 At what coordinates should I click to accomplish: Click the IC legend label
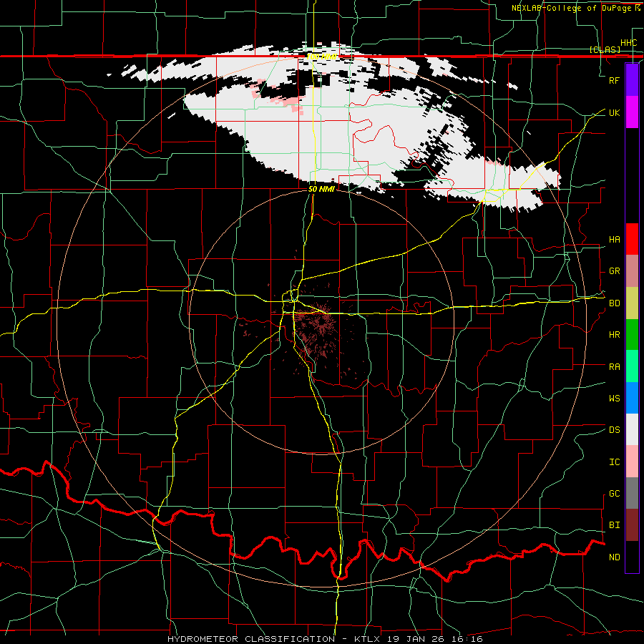click(x=615, y=462)
